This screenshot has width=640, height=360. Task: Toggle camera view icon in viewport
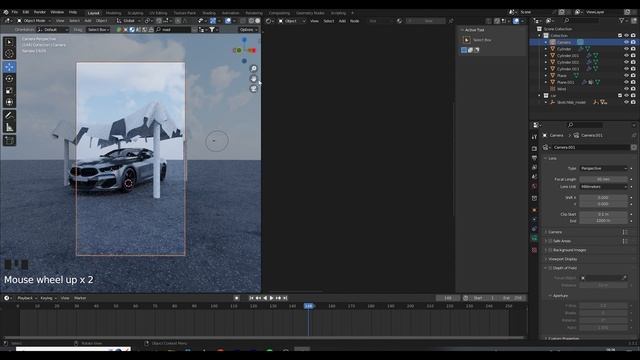tap(253, 89)
